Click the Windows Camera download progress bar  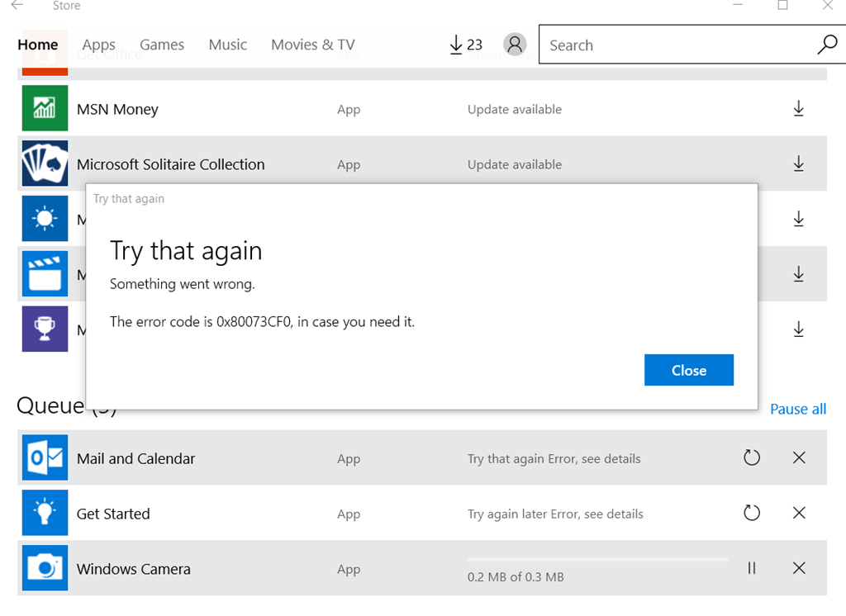(x=598, y=560)
